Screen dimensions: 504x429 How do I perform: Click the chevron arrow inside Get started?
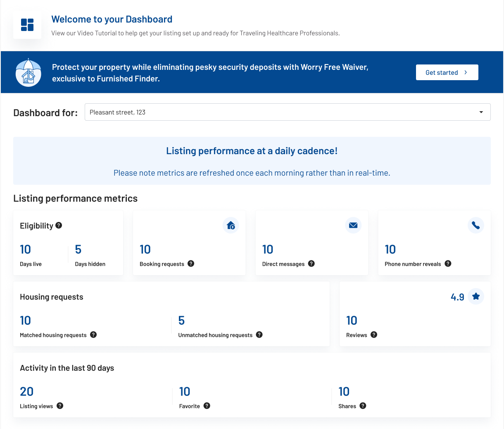pyautogui.click(x=466, y=72)
